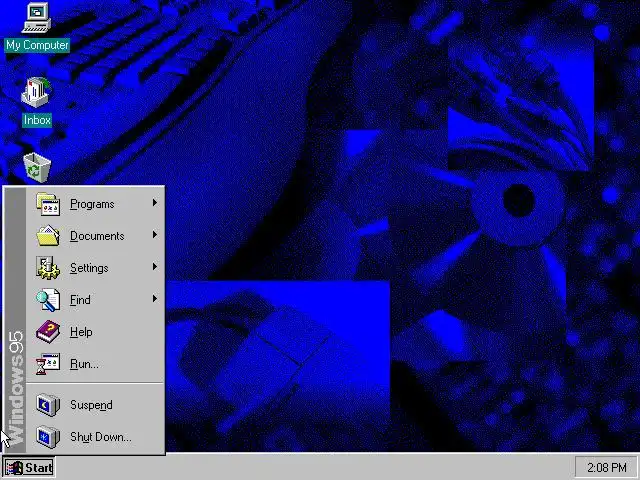Expand the Documents submenu arrow
Image resolution: width=640 pixels, height=480 pixels.
[x=155, y=234]
